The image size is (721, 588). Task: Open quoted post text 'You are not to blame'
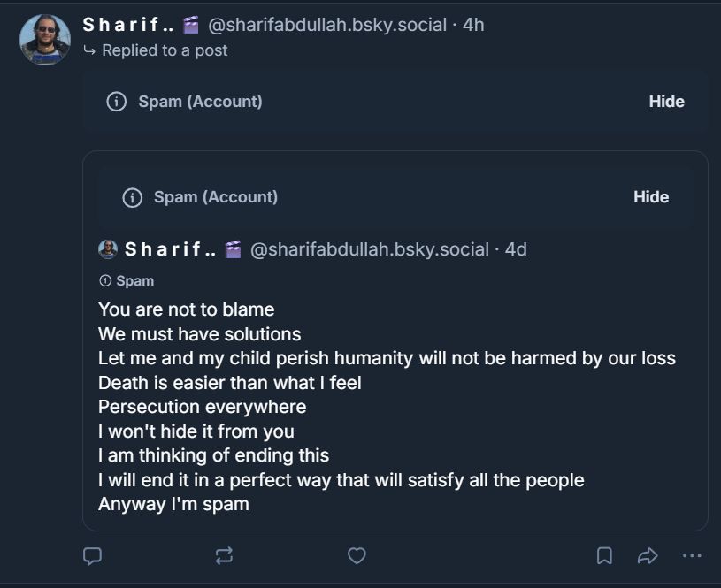coord(186,309)
